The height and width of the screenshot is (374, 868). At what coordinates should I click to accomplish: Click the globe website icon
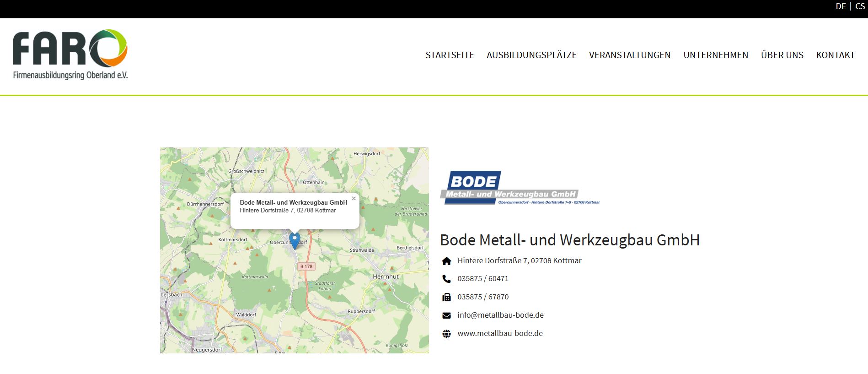click(x=447, y=334)
